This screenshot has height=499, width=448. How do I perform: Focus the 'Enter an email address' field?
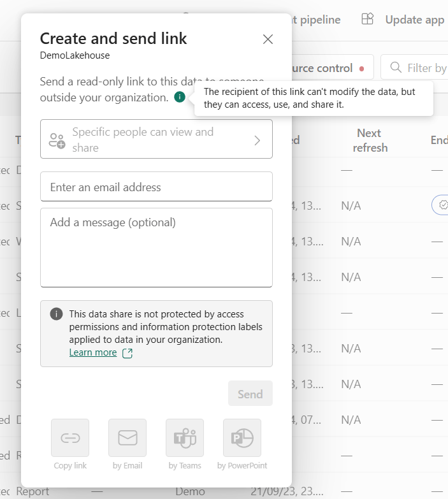pos(156,187)
